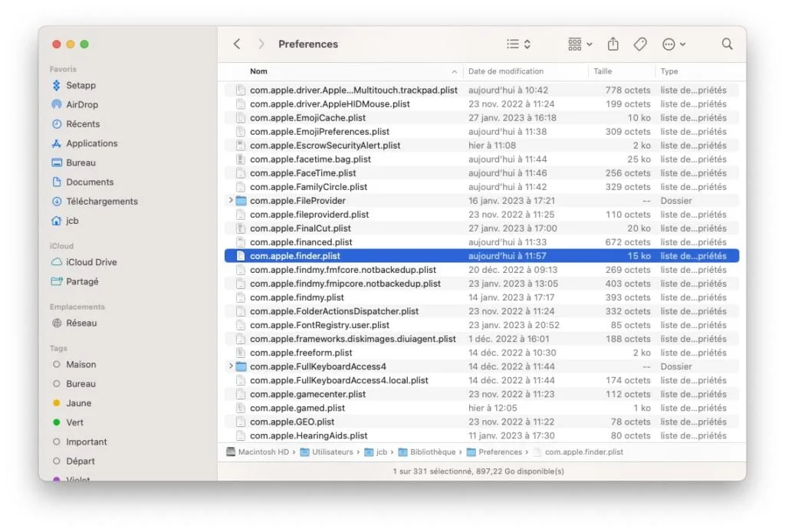
Task: Open Téléchargements from the sidebar
Action: 102,201
